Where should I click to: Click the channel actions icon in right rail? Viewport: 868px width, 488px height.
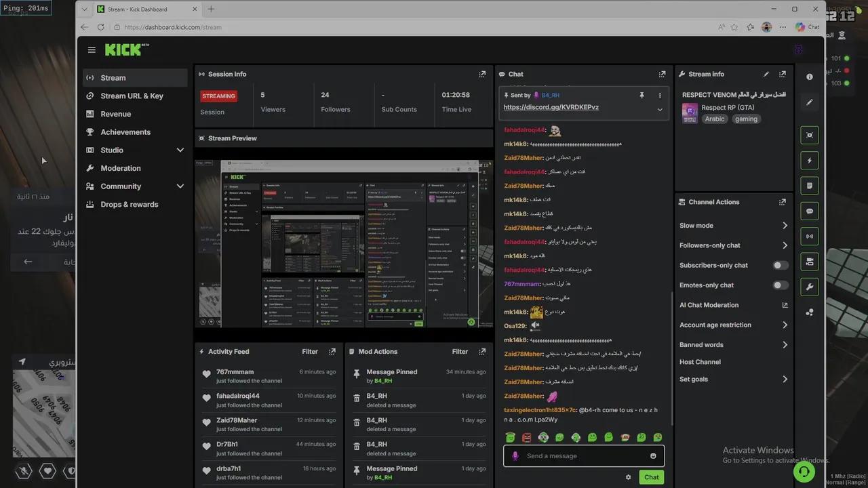coord(810,262)
